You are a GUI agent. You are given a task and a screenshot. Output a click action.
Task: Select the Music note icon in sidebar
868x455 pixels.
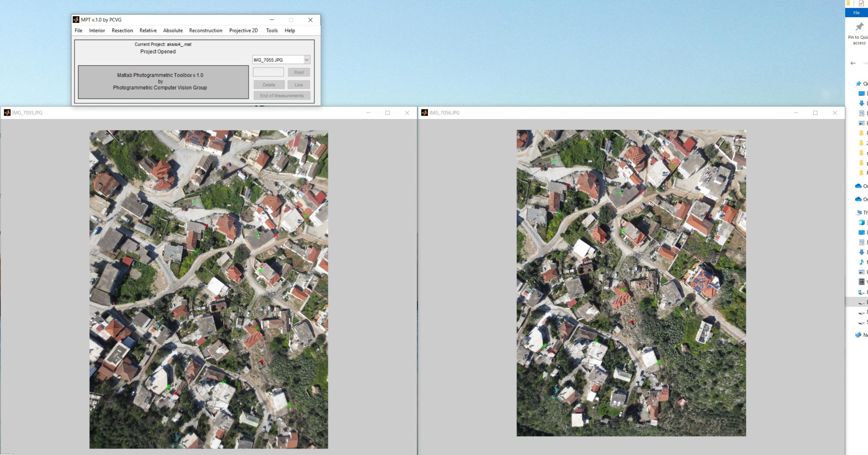point(861,262)
